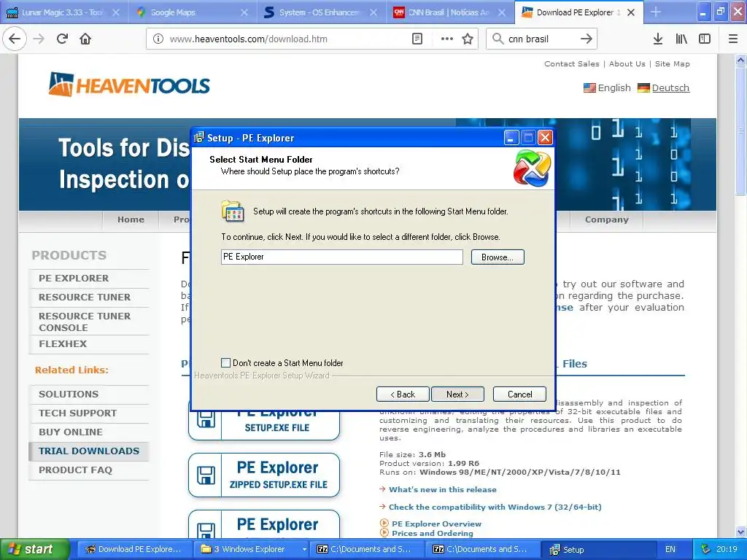The width and height of the screenshot is (747, 560).
Task: Download PE Explorer Zipped Setup.exe file
Action: pyautogui.click(x=264, y=475)
